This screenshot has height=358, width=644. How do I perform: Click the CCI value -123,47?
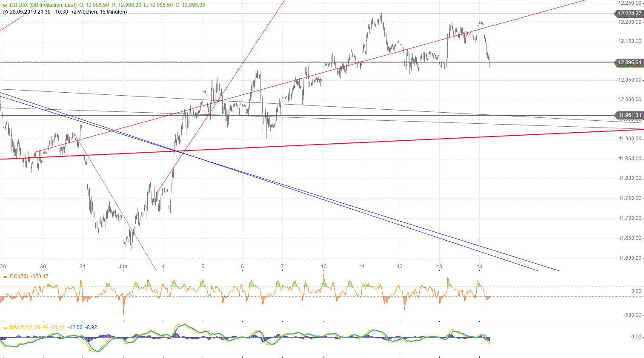40,276
